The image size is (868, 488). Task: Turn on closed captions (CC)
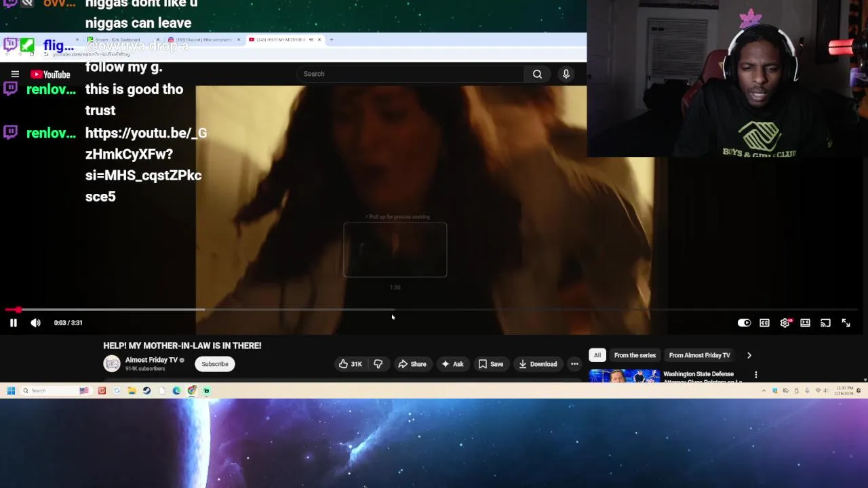[764, 323]
